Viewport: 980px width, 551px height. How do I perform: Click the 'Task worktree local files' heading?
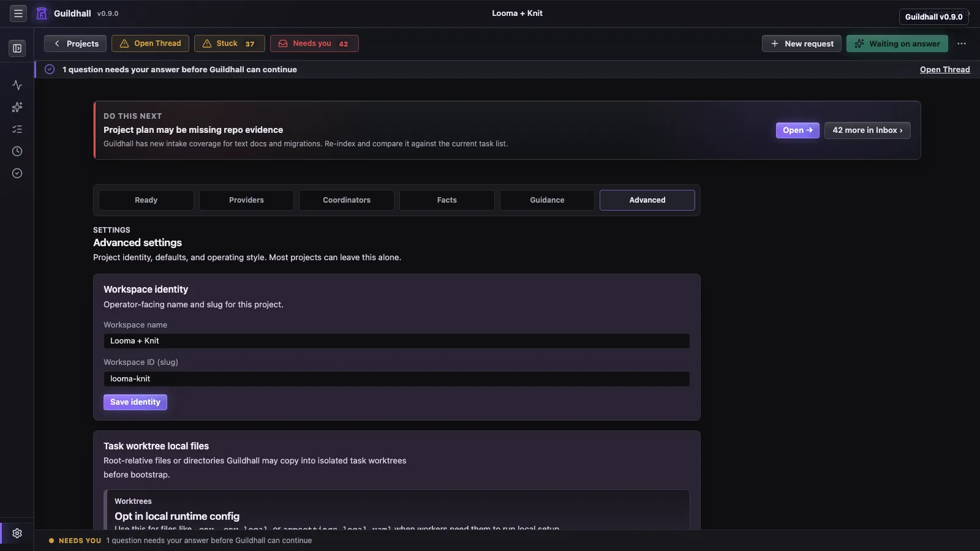156,446
